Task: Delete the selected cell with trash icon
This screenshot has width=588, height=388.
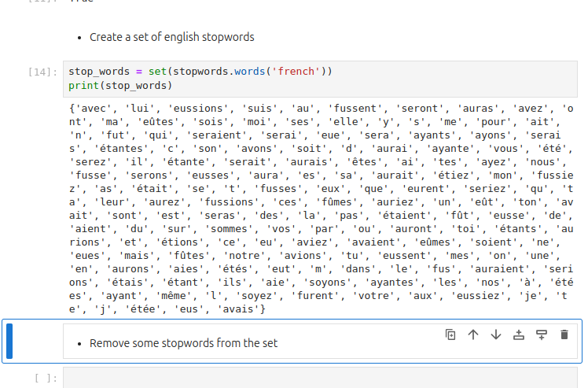Action: coord(564,334)
